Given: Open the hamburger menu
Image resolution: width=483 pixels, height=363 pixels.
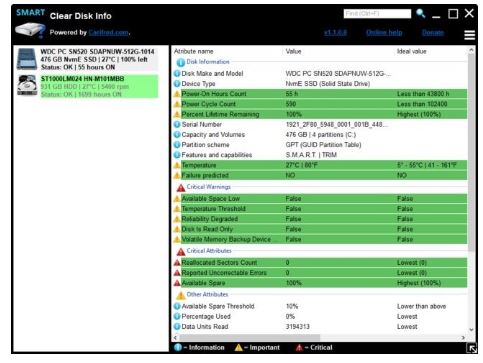Looking at the screenshot, I should click(x=469, y=35).
